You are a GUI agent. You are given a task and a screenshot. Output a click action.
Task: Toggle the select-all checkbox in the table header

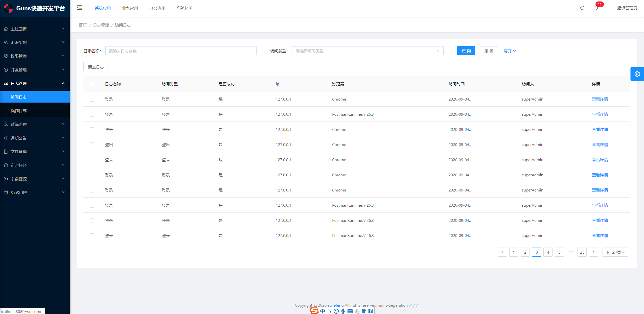tap(92, 84)
